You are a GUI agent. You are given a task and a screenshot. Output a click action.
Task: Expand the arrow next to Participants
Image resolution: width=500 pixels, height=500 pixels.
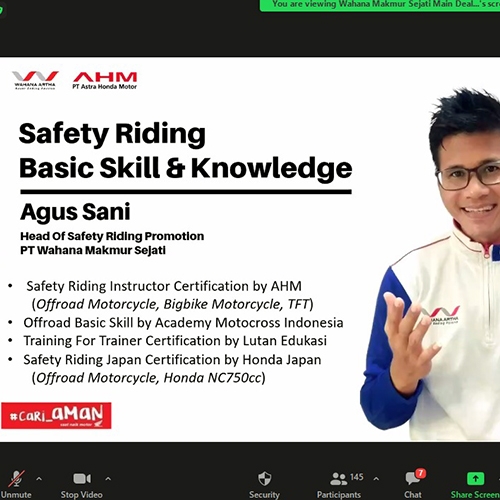point(376,479)
